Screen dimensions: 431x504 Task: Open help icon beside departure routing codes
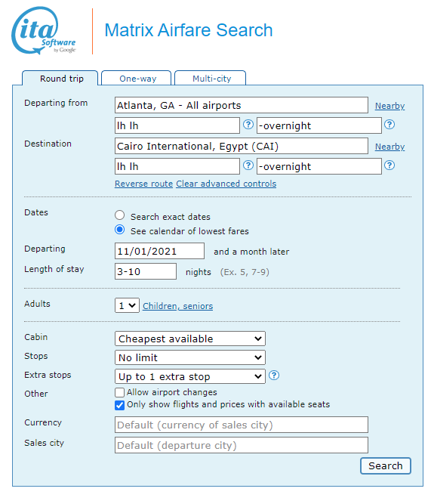click(x=248, y=125)
